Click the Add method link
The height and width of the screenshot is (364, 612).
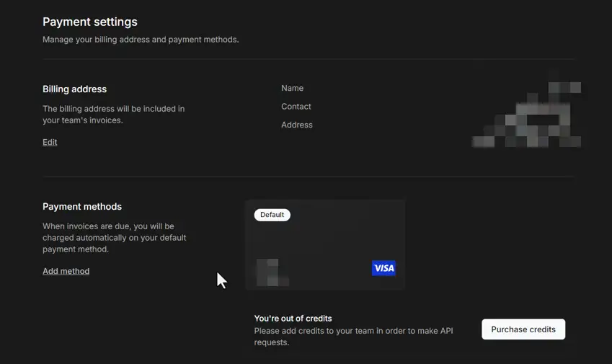coord(66,271)
